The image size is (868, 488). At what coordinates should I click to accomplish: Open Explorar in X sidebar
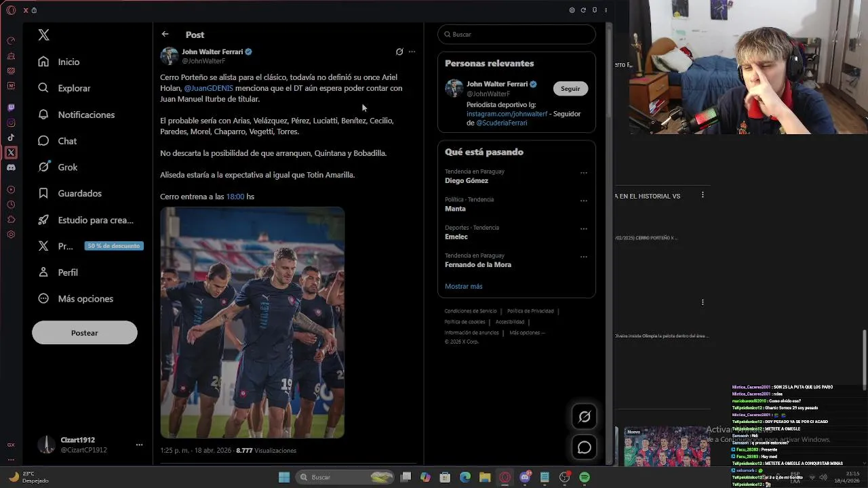pyautogui.click(x=64, y=88)
